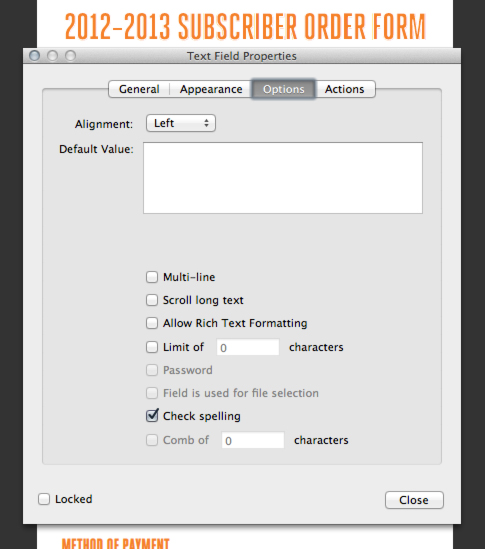The image size is (485, 549).
Task: Select the Options tab
Action: pos(284,89)
